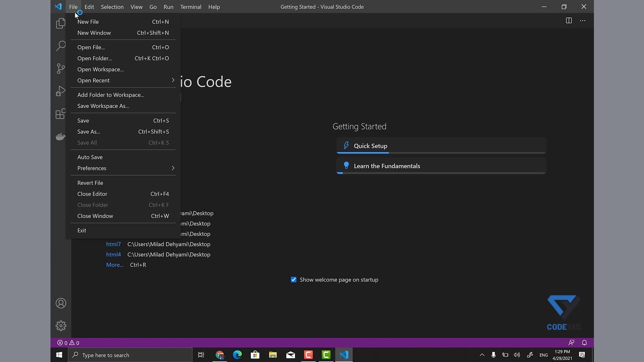Click the Accounts icon in activity bar
The width and height of the screenshot is (644, 362).
[x=61, y=303]
